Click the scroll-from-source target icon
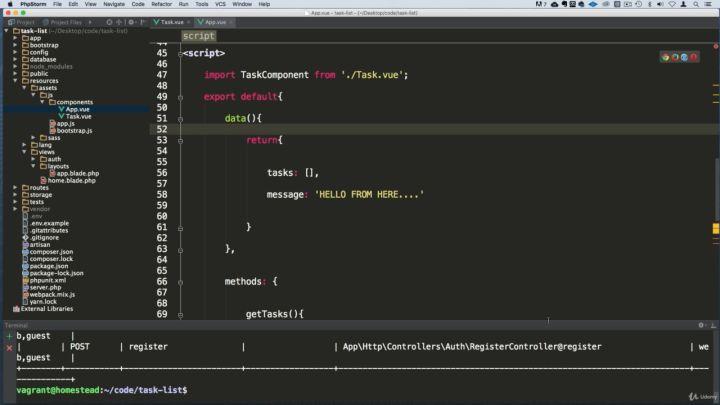Viewport: 720px width, 405px height. [x=109, y=22]
